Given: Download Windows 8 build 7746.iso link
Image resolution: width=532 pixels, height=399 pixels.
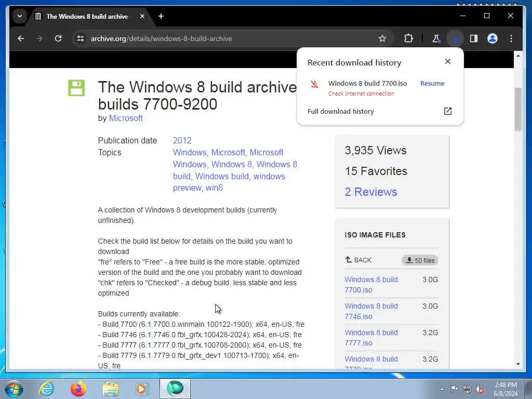Looking at the screenshot, I should click(x=371, y=311).
